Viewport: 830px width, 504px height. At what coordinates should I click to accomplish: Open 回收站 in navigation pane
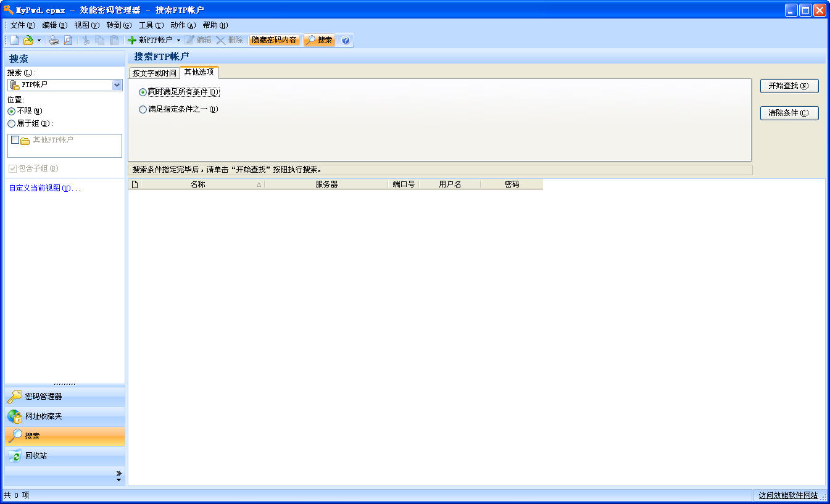65,456
